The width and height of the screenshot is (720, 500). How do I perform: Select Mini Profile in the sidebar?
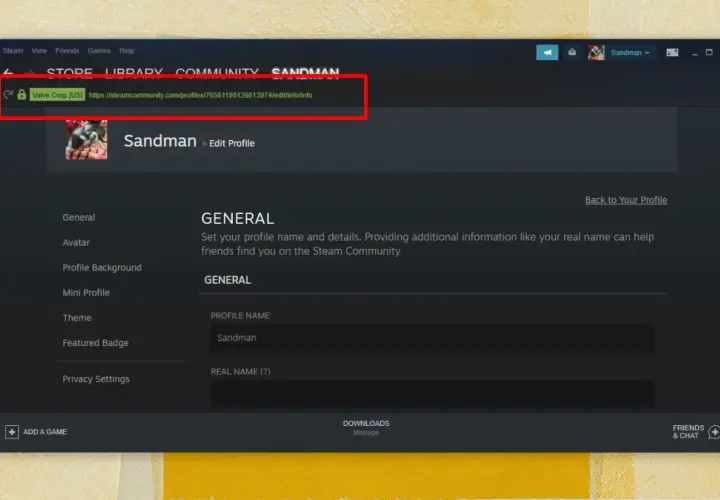click(x=86, y=292)
